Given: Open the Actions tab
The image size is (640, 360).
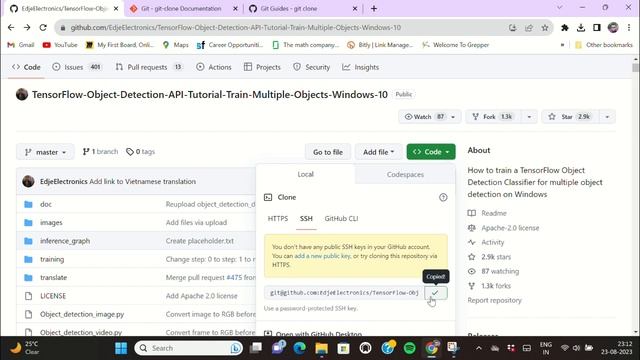Looking at the screenshot, I should point(214,67).
